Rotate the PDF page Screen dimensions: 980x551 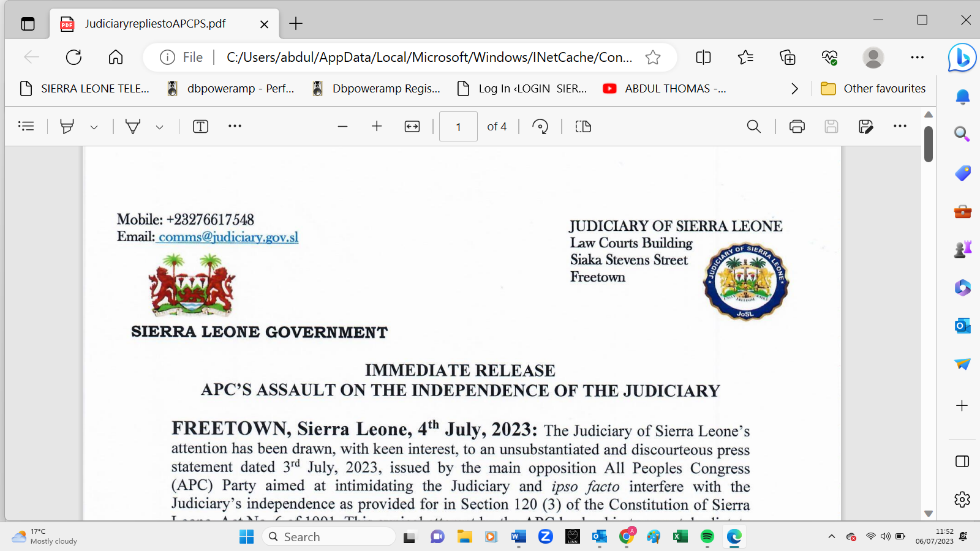(540, 126)
